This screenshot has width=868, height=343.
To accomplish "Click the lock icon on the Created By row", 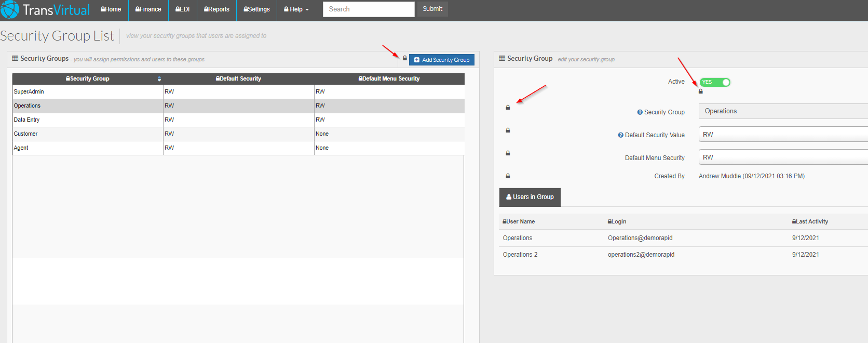I will [508, 176].
